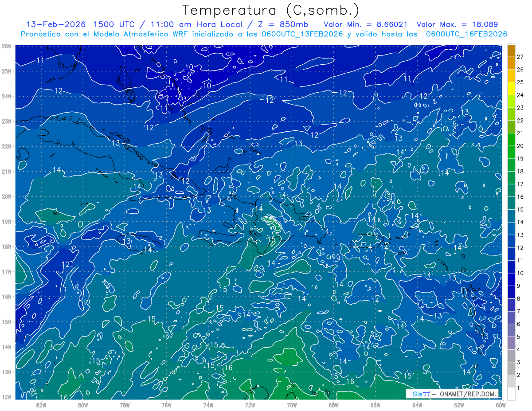Screen dimensions: 532x411
Task: Click the latitude axis label "23N"
Action: 6,121
